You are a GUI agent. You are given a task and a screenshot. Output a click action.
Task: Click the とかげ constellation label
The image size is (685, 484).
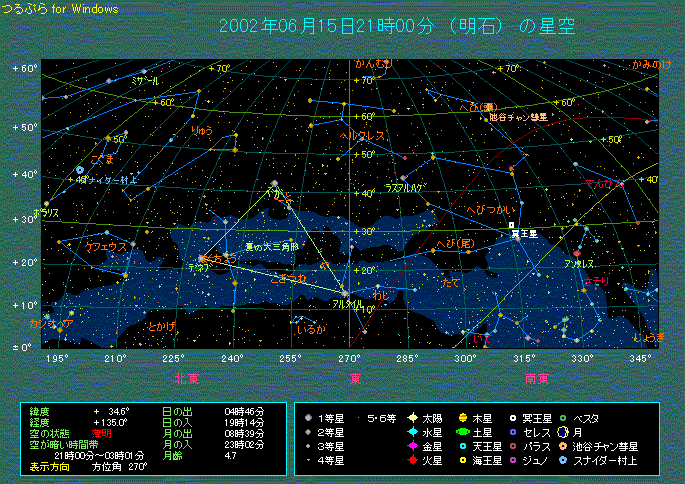[161, 326]
